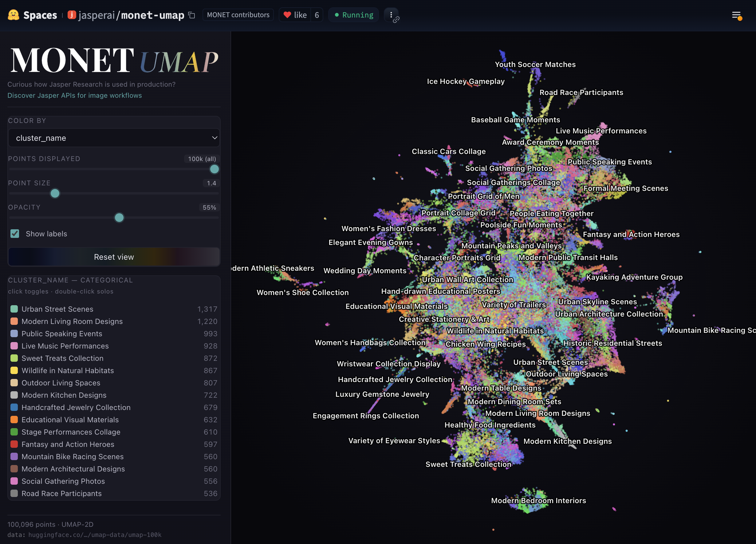Click the 55% opacity value

point(209,207)
